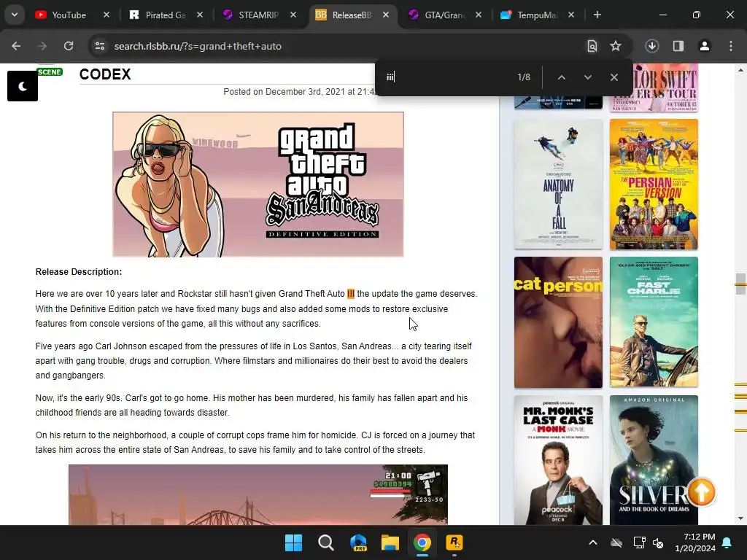Open the Chrome profile icon
The width and height of the screenshot is (747, 560).
coord(705,46)
